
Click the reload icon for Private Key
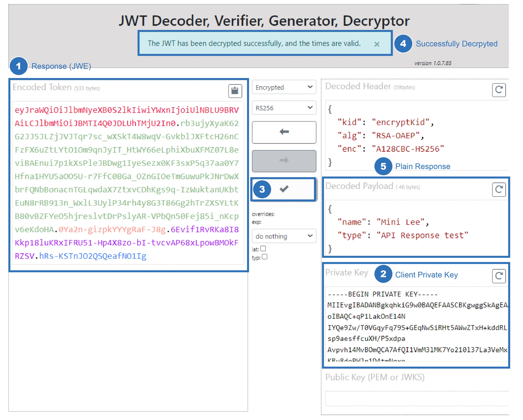pos(498,276)
